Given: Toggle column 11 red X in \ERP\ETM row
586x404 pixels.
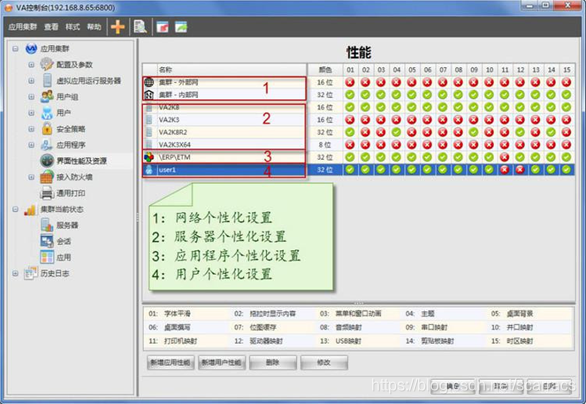Looking at the screenshot, I should [x=505, y=157].
